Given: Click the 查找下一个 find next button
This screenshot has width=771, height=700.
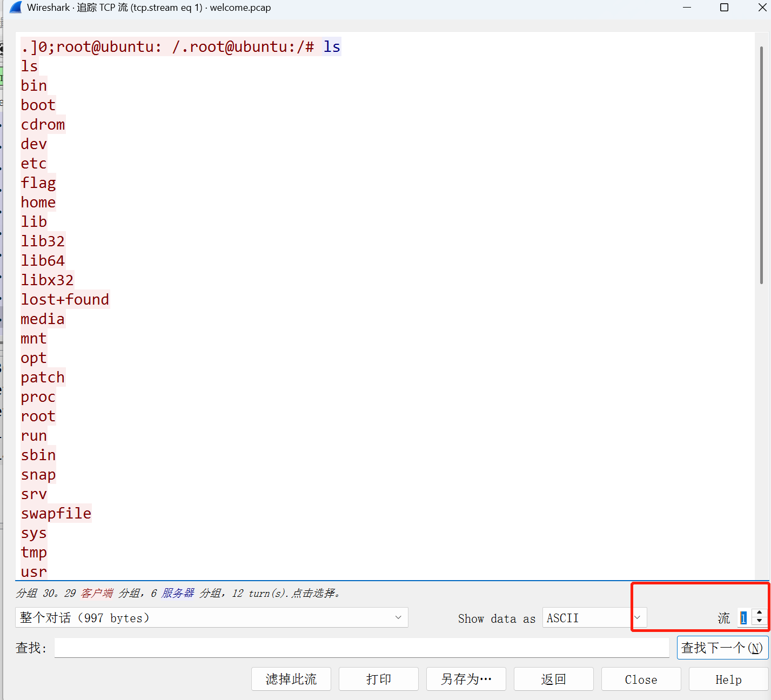Looking at the screenshot, I should click(x=722, y=648).
